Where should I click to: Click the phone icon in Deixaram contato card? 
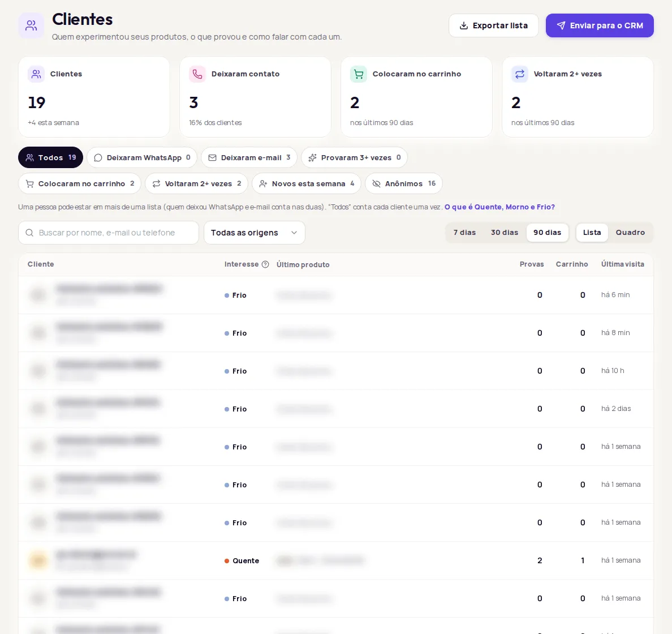coord(197,74)
